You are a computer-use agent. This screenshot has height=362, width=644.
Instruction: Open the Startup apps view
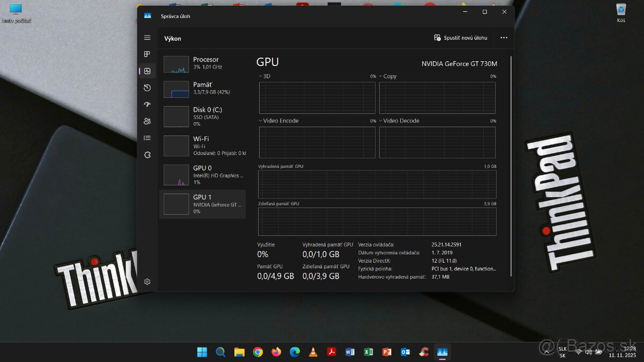(x=147, y=104)
